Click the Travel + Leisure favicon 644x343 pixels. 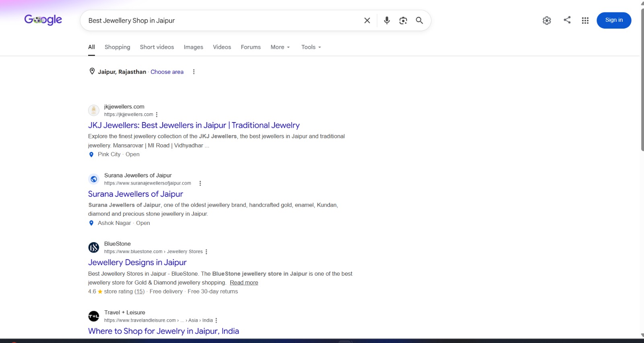pos(94,316)
